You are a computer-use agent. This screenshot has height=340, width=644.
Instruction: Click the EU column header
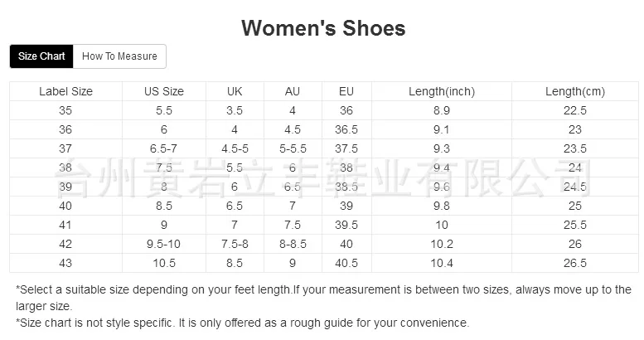click(x=346, y=91)
